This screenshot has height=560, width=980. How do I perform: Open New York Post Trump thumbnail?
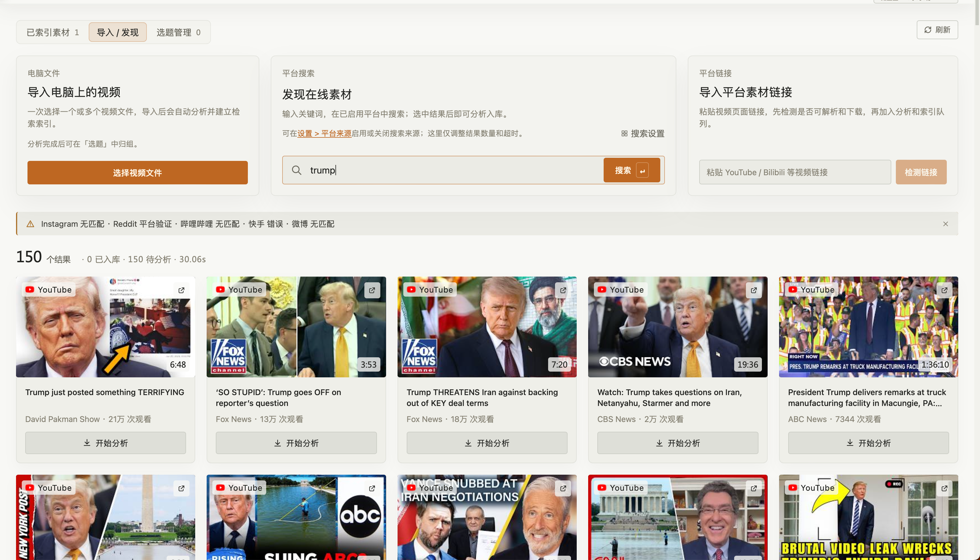pos(105,517)
